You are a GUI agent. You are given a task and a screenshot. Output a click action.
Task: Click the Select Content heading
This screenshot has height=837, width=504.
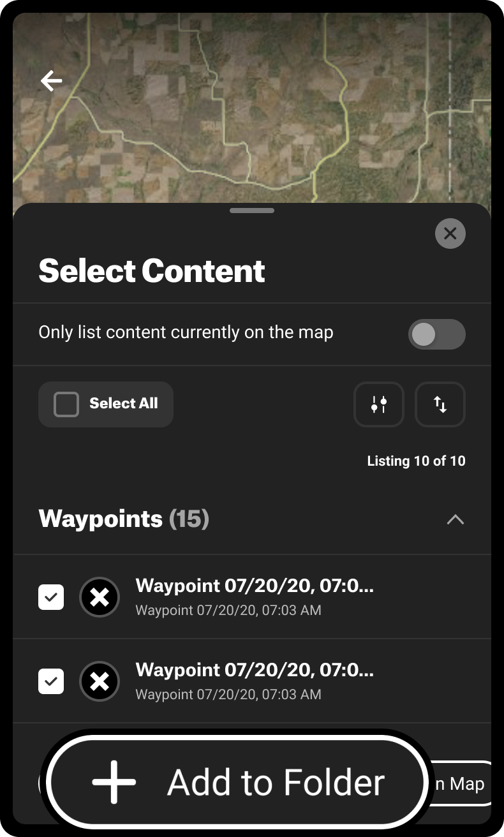[152, 270]
